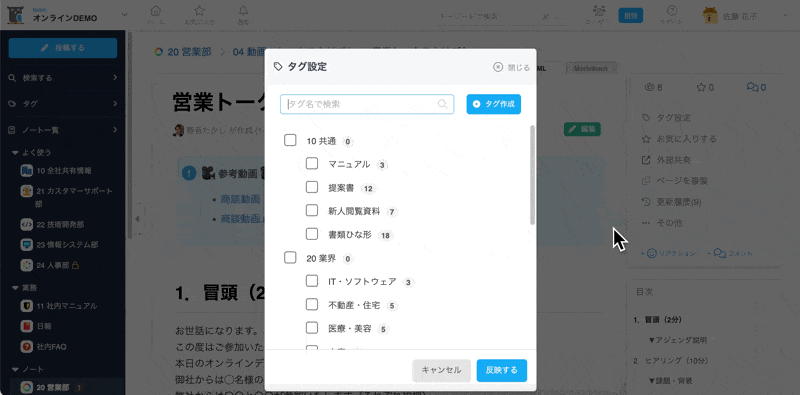
Task: Open 10 全社共有情報 note icon
Action: click(x=27, y=170)
